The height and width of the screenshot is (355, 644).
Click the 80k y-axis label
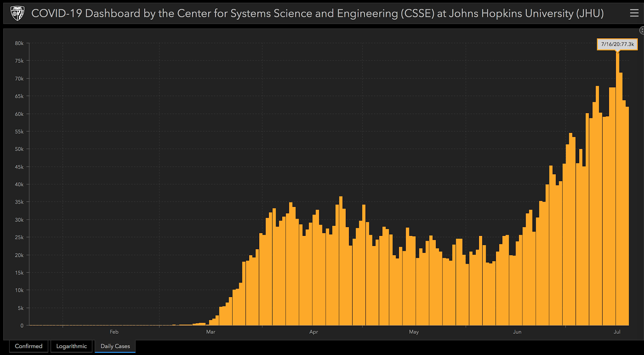(x=19, y=43)
